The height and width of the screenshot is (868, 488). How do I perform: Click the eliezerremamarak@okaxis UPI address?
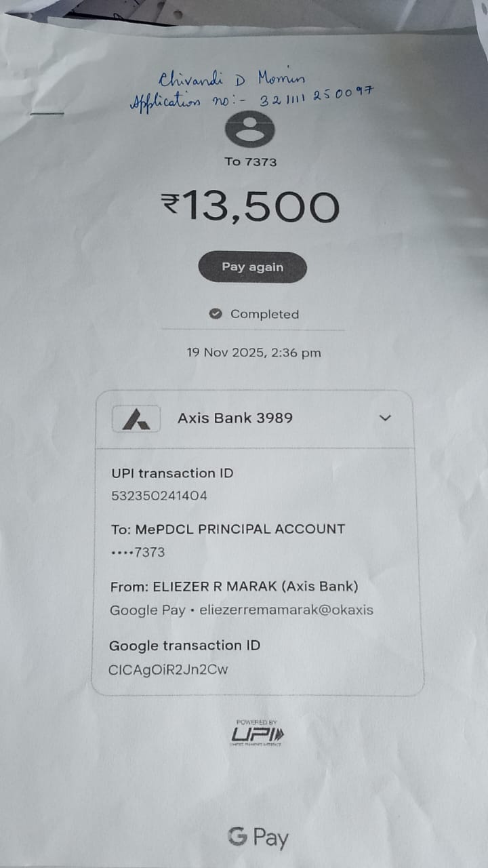(287, 610)
